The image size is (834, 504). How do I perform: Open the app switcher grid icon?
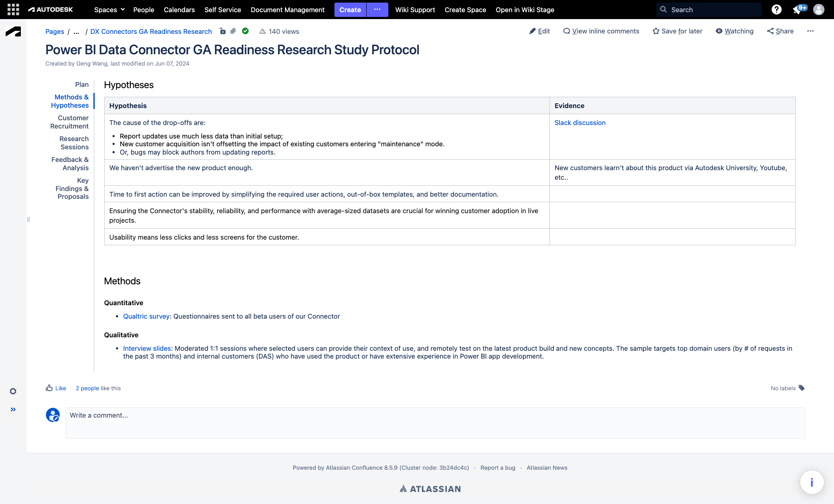13,10
